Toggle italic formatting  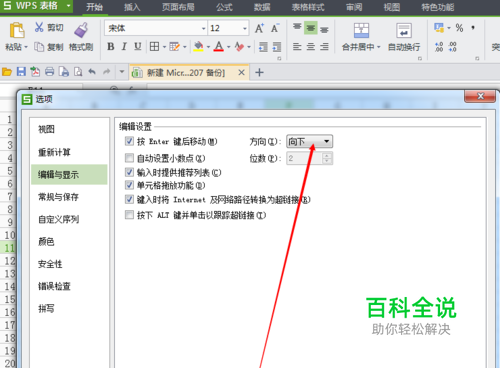point(124,47)
